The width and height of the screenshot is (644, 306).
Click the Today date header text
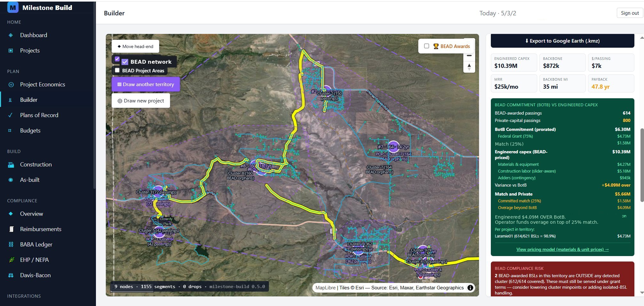tap(498, 13)
